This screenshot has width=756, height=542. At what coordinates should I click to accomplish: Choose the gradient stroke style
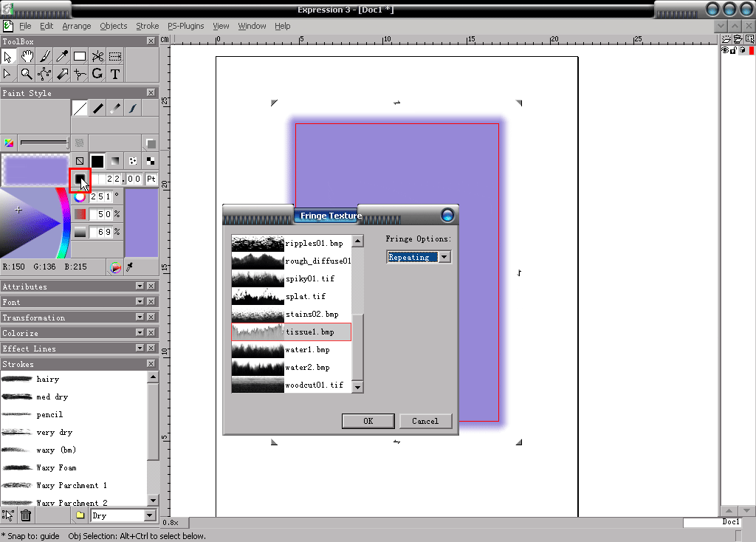[x=115, y=109]
